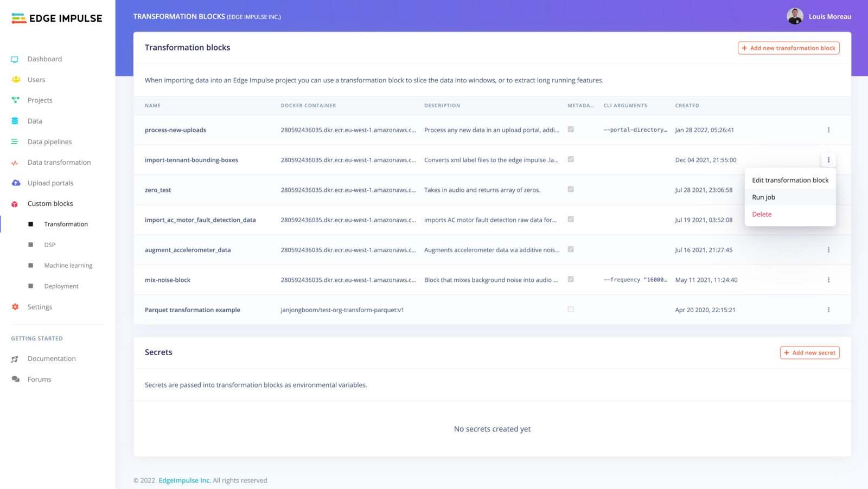This screenshot has height=489, width=868.
Task: Toggle the metadata checkbox for Parquet transformation example
Action: (x=571, y=310)
